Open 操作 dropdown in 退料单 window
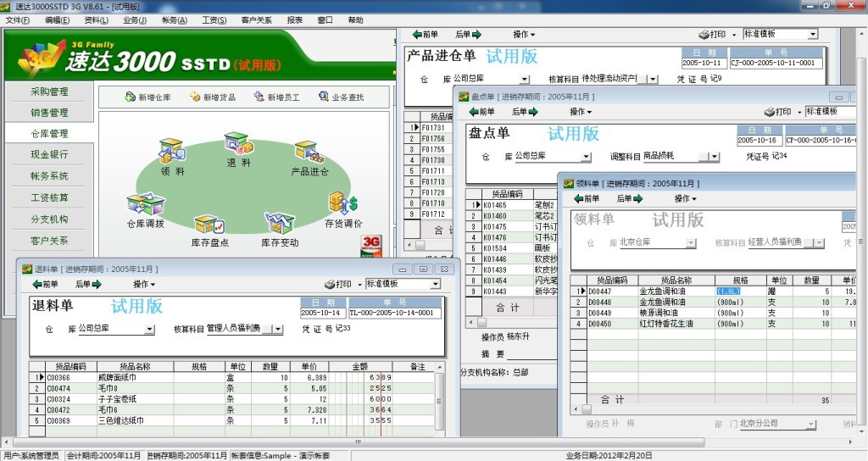Image resolution: width=868 pixels, height=461 pixels. pyautogui.click(x=144, y=284)
